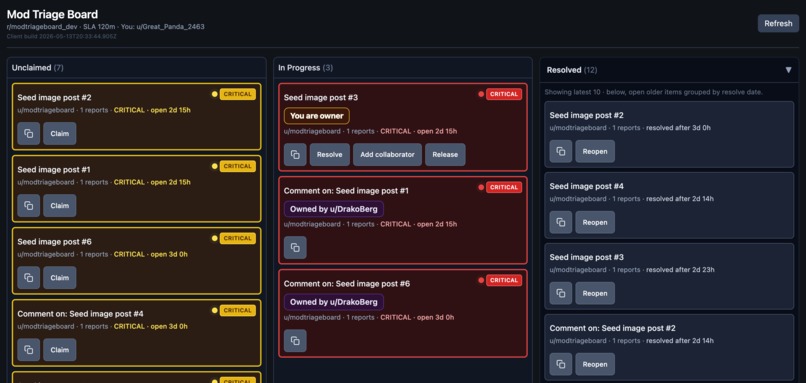This screenshot has width=806, height=383.
Task: Open in-progress 'Seed image post #3' title
Action: [321, 98]
